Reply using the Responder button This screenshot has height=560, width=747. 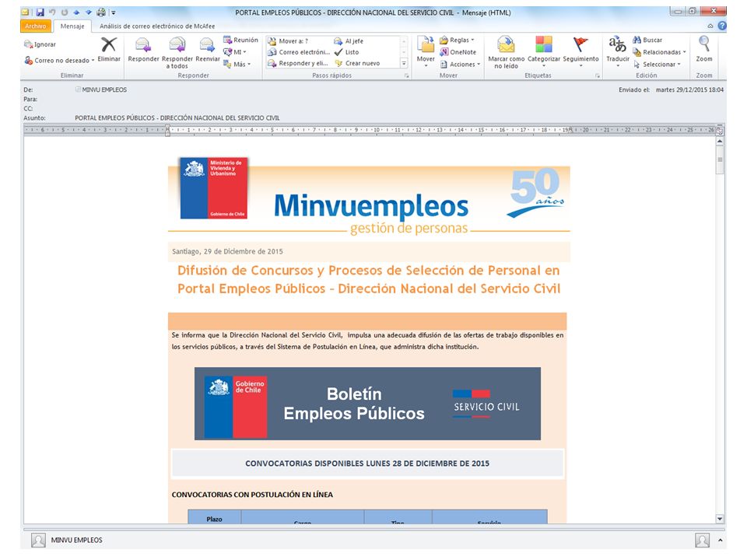pos(143,50)
